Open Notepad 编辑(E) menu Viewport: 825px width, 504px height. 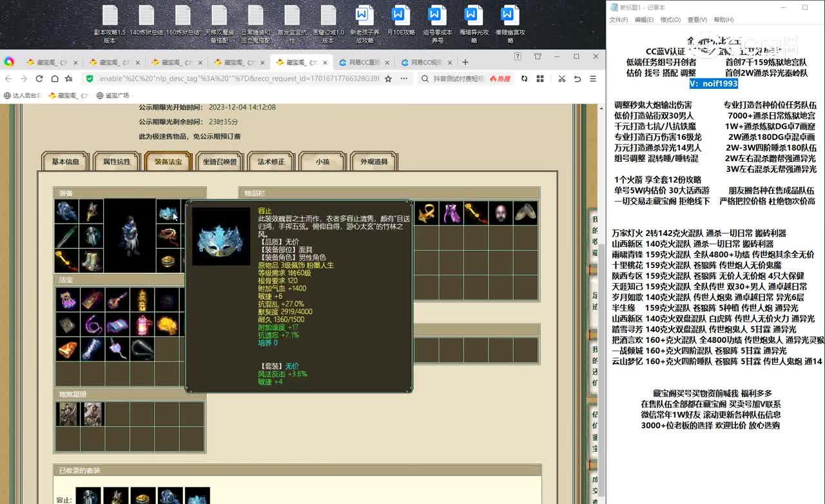[644, 20]
